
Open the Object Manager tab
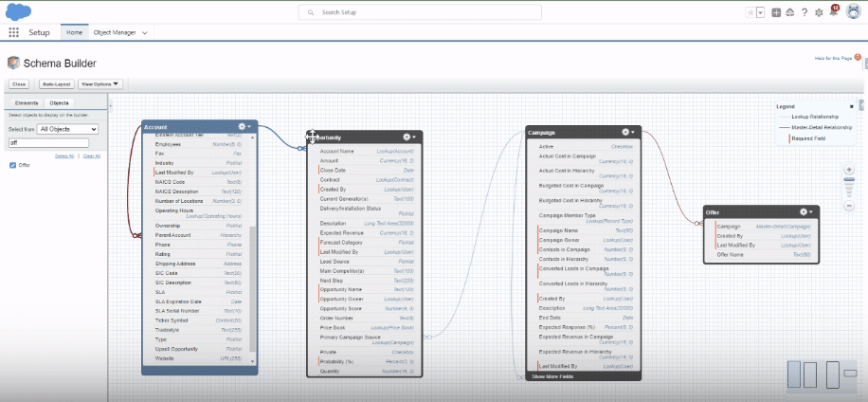click(115, 32)
